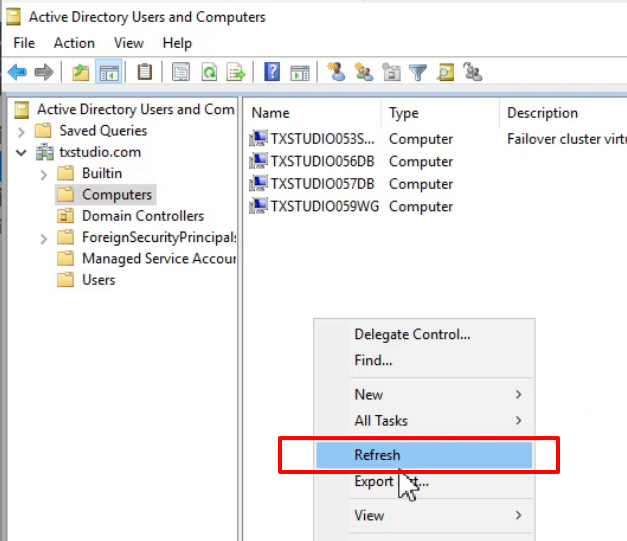Click the Find objects in directory icon

pyautogui.click(x=445, y=72)
